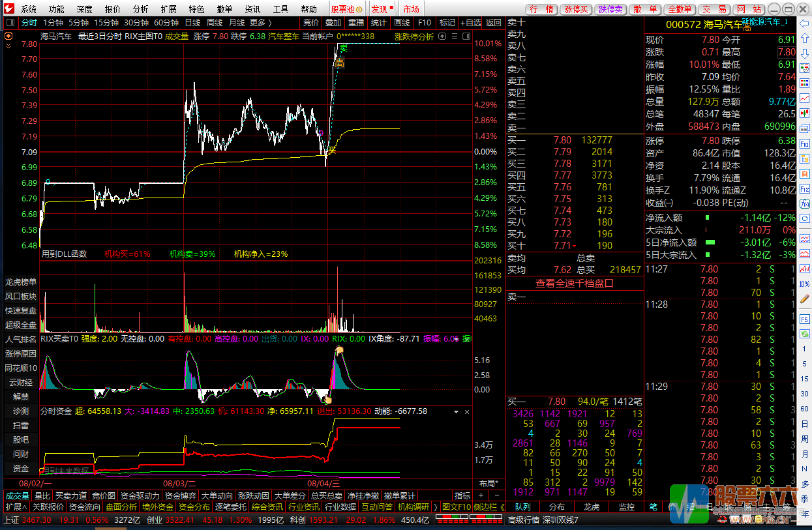The height and width of the screenshot is (530, 812).
Task: Click 查看全速千档盘口 link
Action: (x=575, y=284)
